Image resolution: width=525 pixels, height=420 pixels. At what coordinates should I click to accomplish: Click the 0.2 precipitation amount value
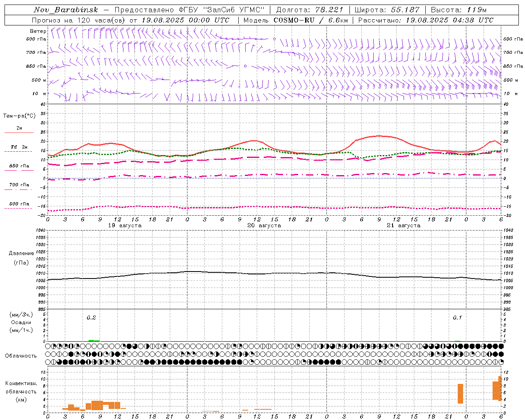pyautogui.click(x=91, y=318)
